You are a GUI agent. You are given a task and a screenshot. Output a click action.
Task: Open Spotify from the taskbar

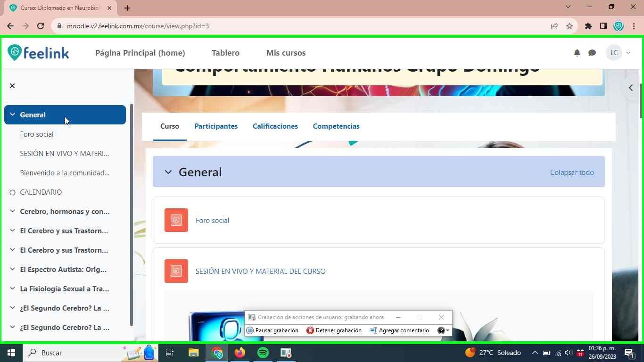click(263, 353)
